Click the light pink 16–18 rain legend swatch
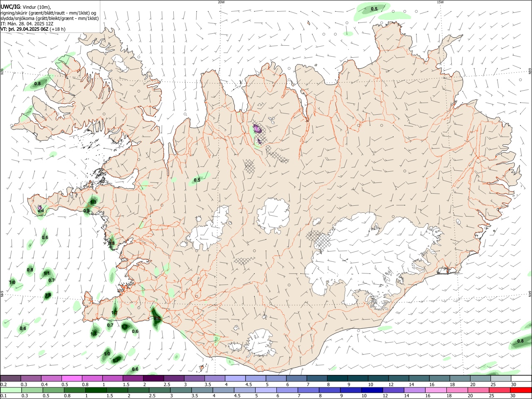Screen dimensions: 532x399 (x=435, y=390)
